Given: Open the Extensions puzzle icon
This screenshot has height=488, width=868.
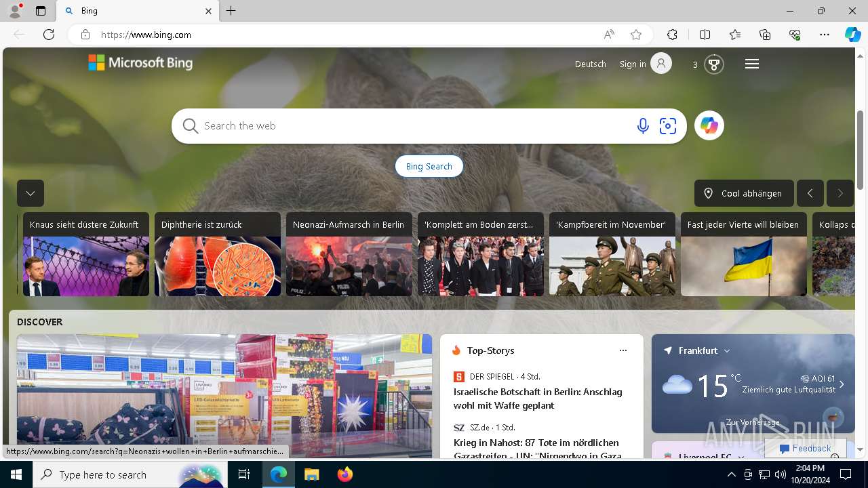Looking at the screenshot, I should click(672, 35).
